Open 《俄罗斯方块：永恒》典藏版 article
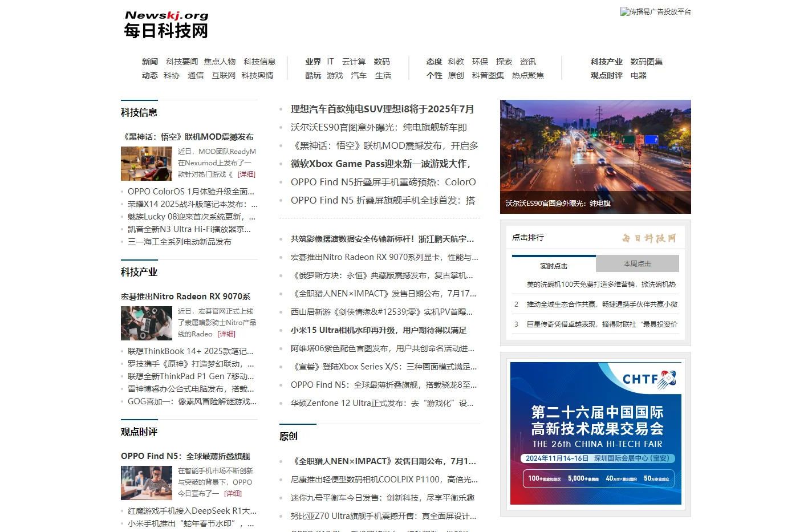The height and width of the screenshot is (532, 812). click(x=382, y=275)
